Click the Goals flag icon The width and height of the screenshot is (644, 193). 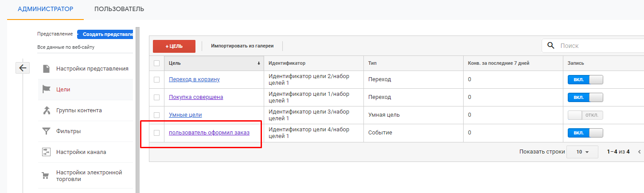[x=46, y=89]
